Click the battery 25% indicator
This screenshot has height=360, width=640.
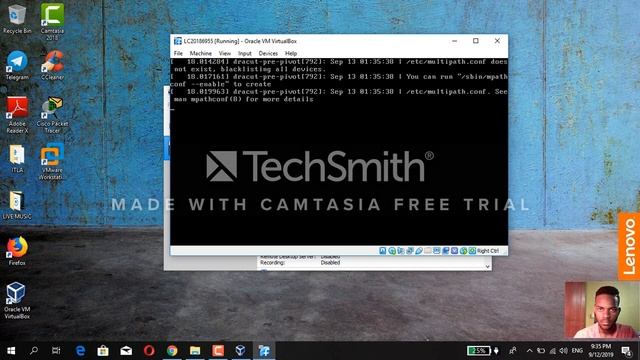point(479,351)
